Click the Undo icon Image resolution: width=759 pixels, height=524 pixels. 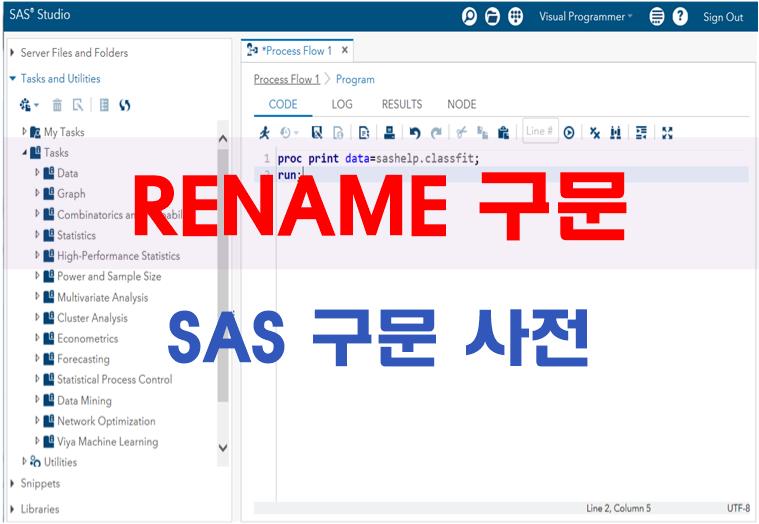pyautogui.click(x=415, y=132)
